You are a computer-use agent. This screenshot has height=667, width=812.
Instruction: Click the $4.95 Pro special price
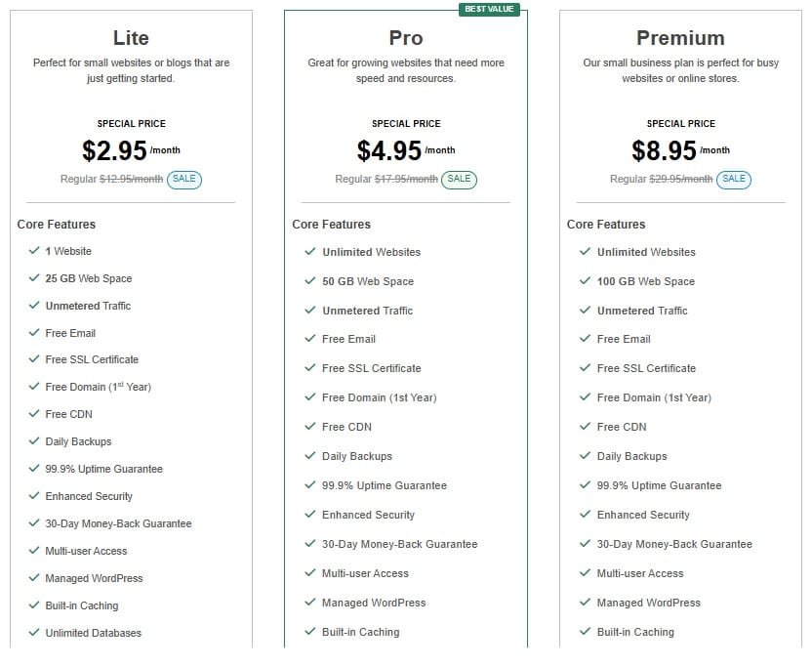click(x=389, y=150)
